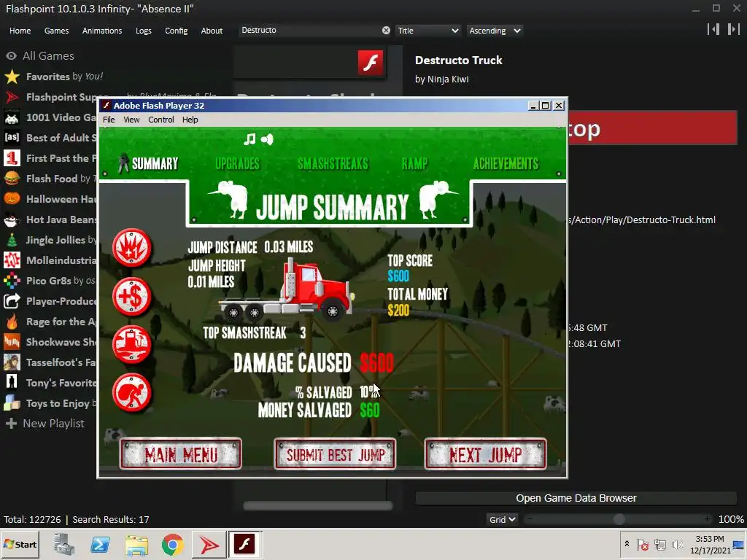Open Player-Produced playlist share icon
This screenshot has width=747, height=560.
12,301
